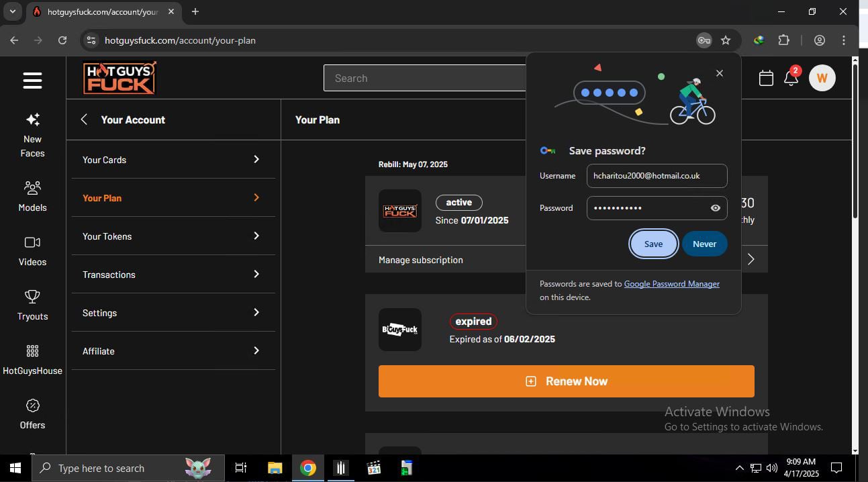Click the browser address bar URL
The width and height of the screenshot is (868, 482).
tap(180, 40)
